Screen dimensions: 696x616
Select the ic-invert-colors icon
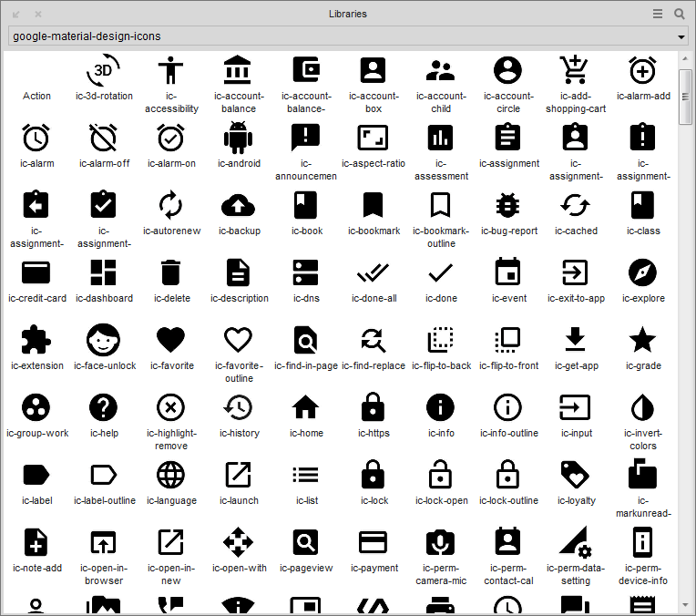pos(643,407)
